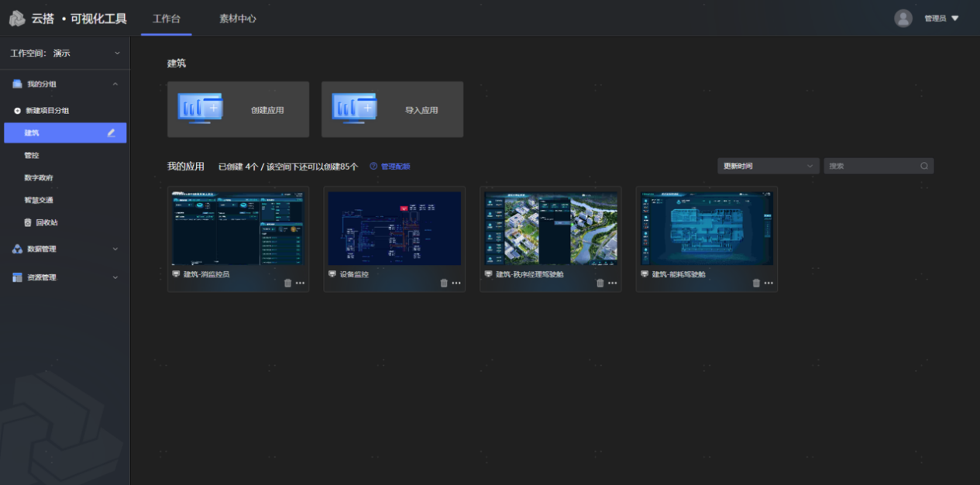
Task: Expand the 工作空间 workspace dropdown
Action: pos(117,53)
